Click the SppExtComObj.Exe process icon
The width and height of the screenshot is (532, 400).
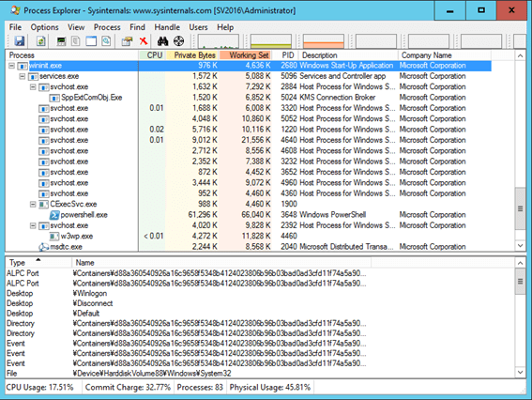tap(54, 98)
